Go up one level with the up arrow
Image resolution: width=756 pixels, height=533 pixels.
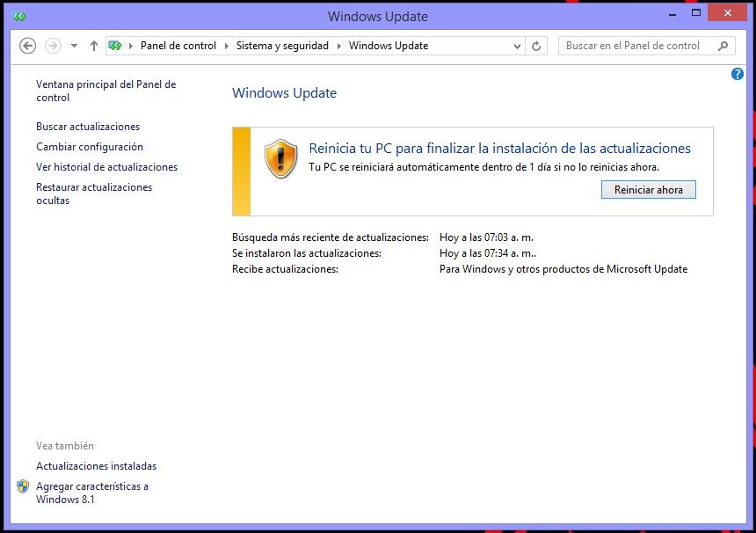93,45
